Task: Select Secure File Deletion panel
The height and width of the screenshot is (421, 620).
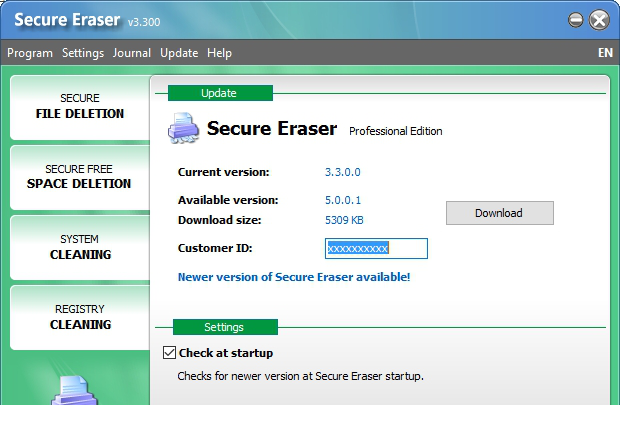Action: click(80, 107)
